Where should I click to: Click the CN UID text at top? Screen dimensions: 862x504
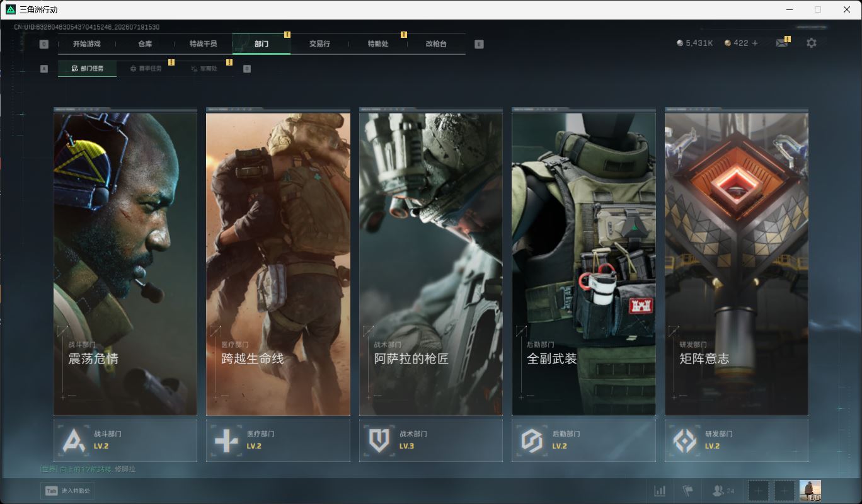(86, 27)
